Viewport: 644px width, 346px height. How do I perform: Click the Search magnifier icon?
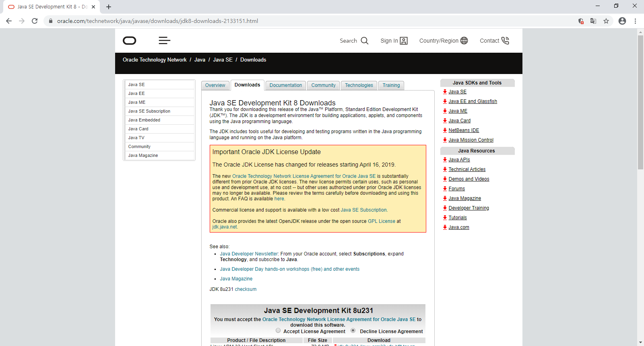365,41
